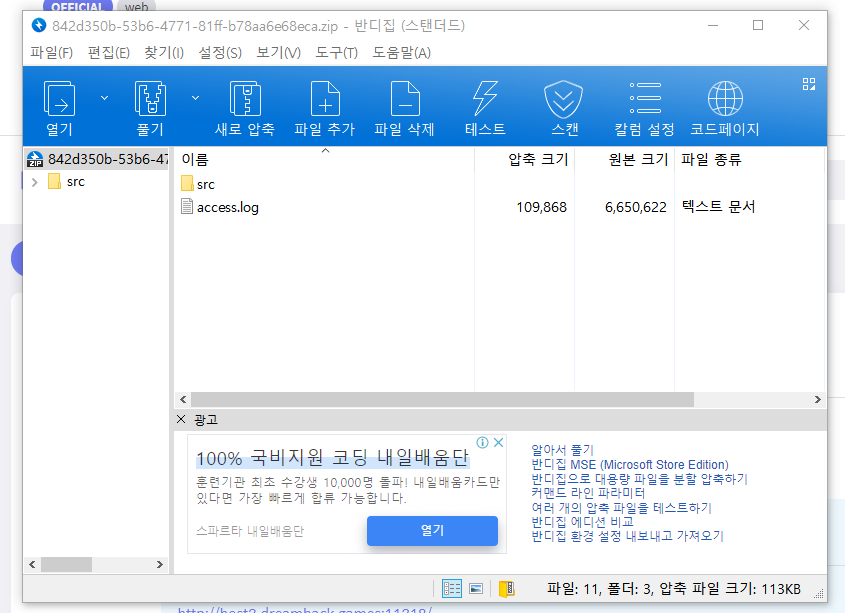Click the Bandizip icon in title bar
Viewport: 845px width, 613px height.
coord(39,25)
